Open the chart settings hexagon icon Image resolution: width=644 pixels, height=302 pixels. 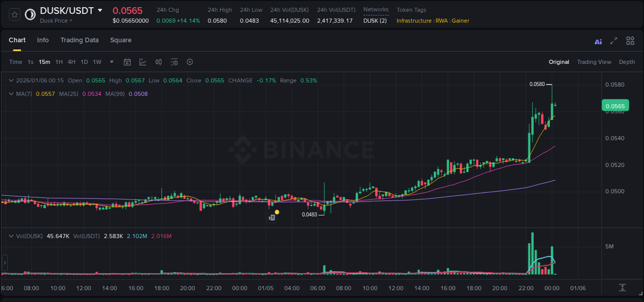click(190, 62)
